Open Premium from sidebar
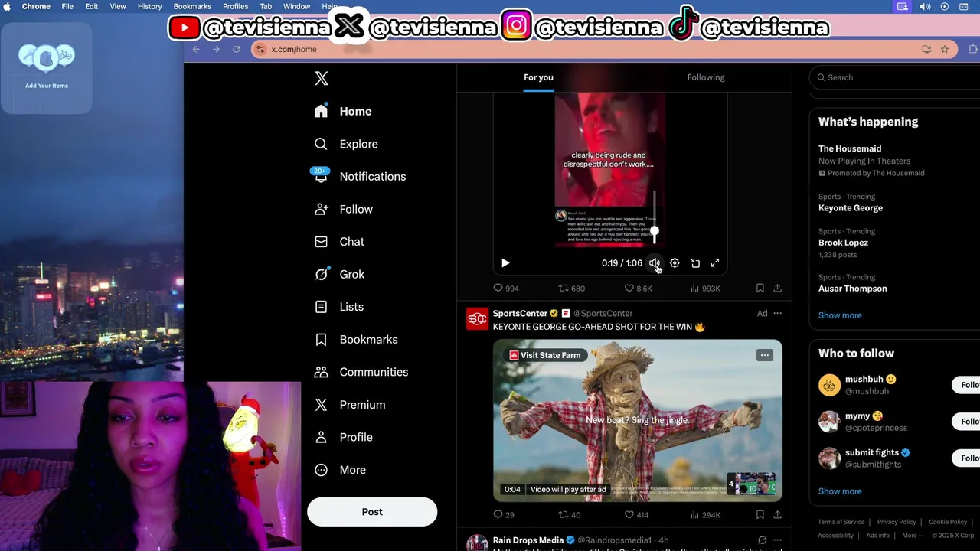980x551 pixels. [x=350, y=405]
